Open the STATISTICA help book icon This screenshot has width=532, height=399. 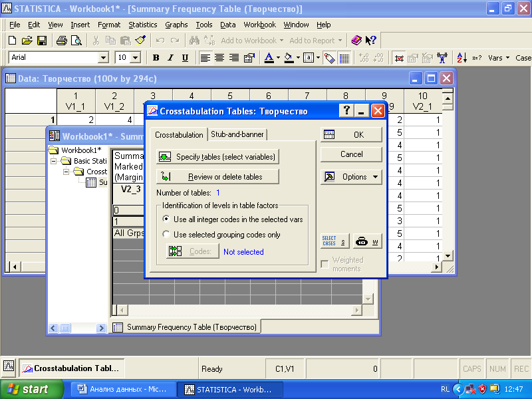[356, 41]
